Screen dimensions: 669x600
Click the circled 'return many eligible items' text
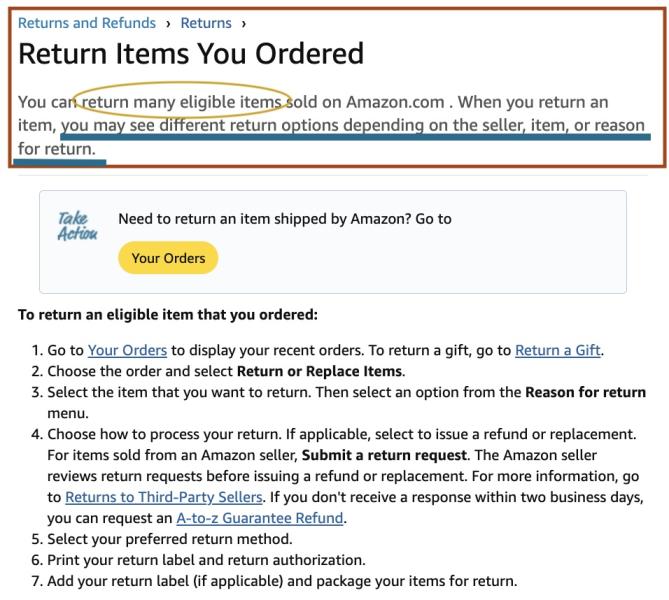click(x=181, y=102)
